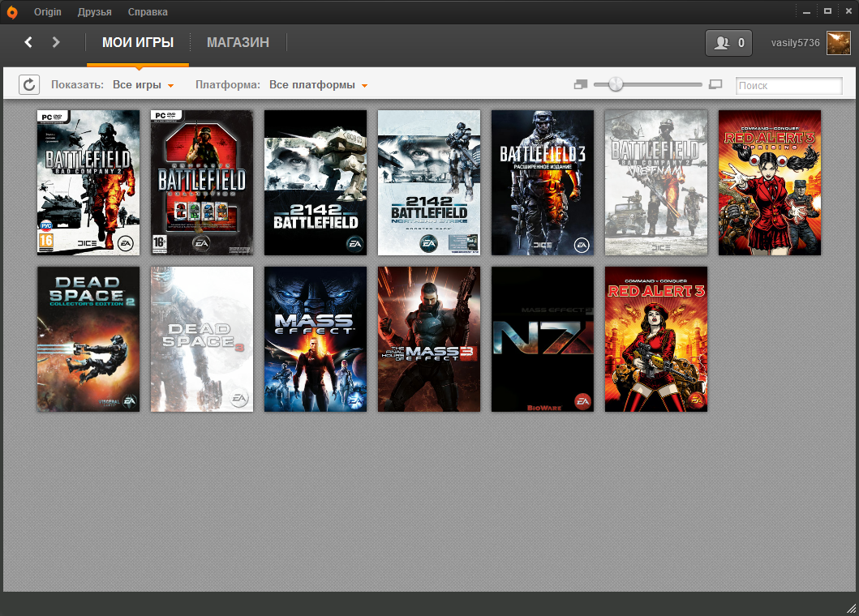Click the small tiles size icon
Image resolution: width=859 pixels, height=616 pixels.
click(x=581, y=84)
